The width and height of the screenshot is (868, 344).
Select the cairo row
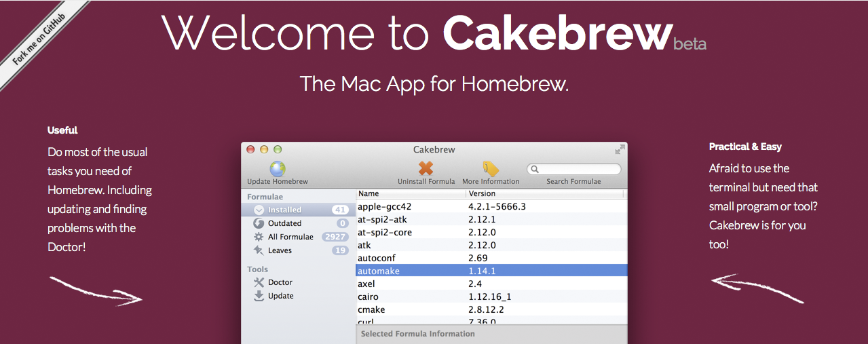tap(492, 297)
